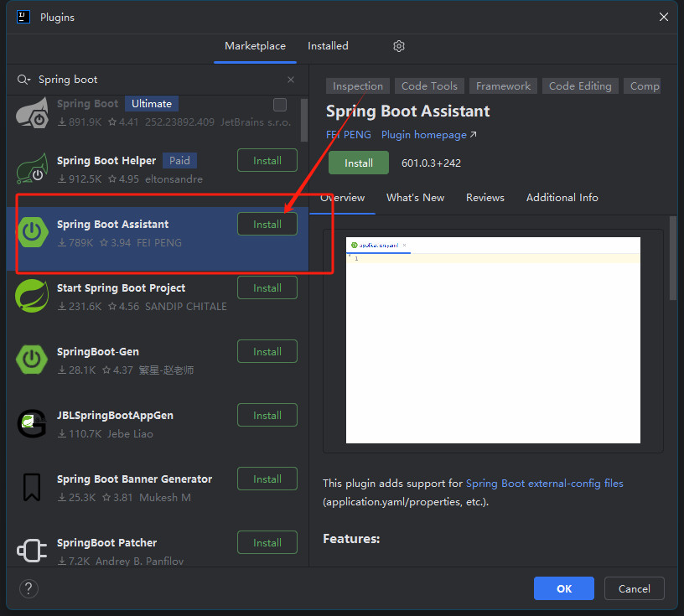684x616 pixels.
Task: Open the Spring Boot external-config files link
Action: click(544, 484)
